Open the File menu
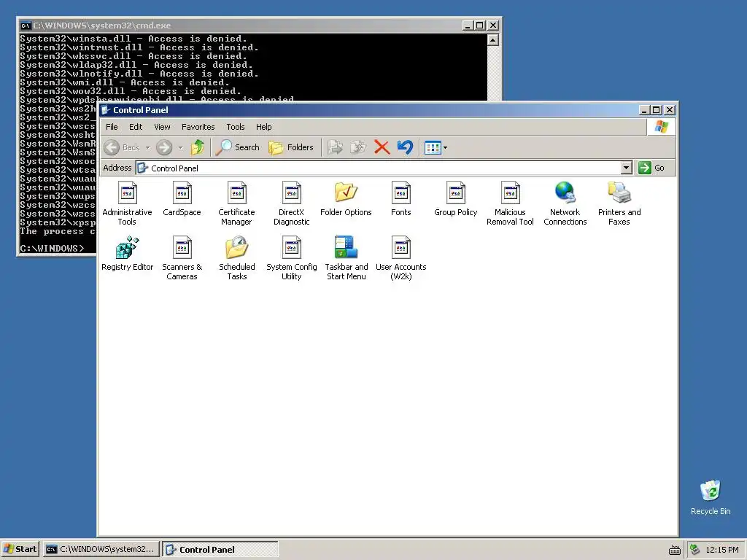 click(x=112, y=127)
